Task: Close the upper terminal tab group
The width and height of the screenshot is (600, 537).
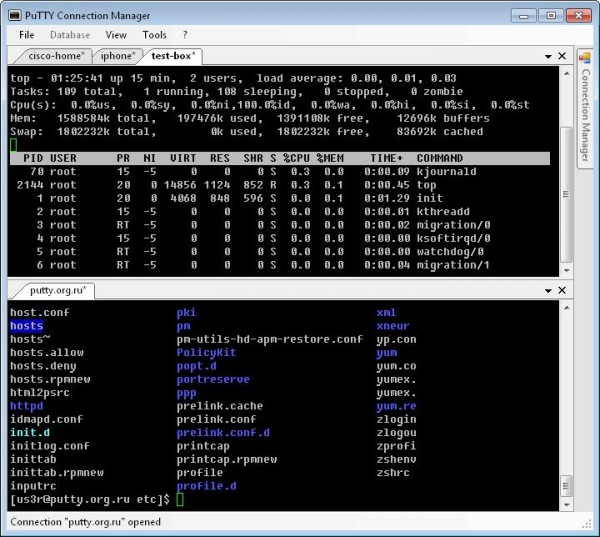Action: pyautogui.click(x=562, y=56)
